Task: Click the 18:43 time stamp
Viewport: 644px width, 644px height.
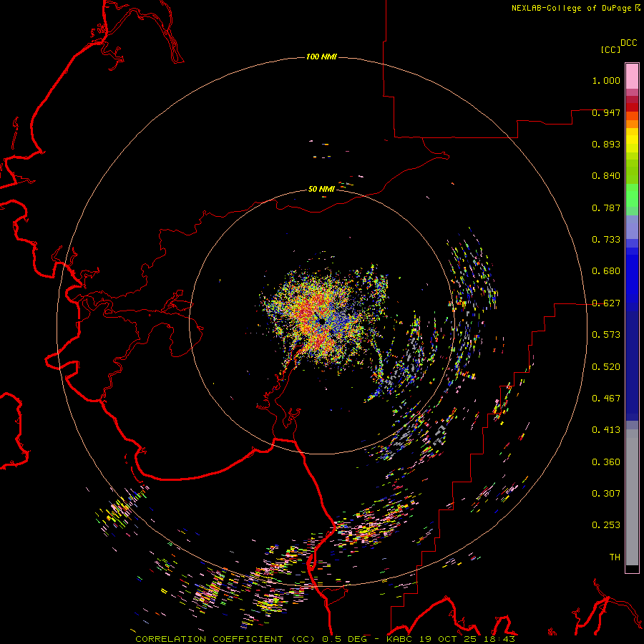Action: (x=499, y=639)
